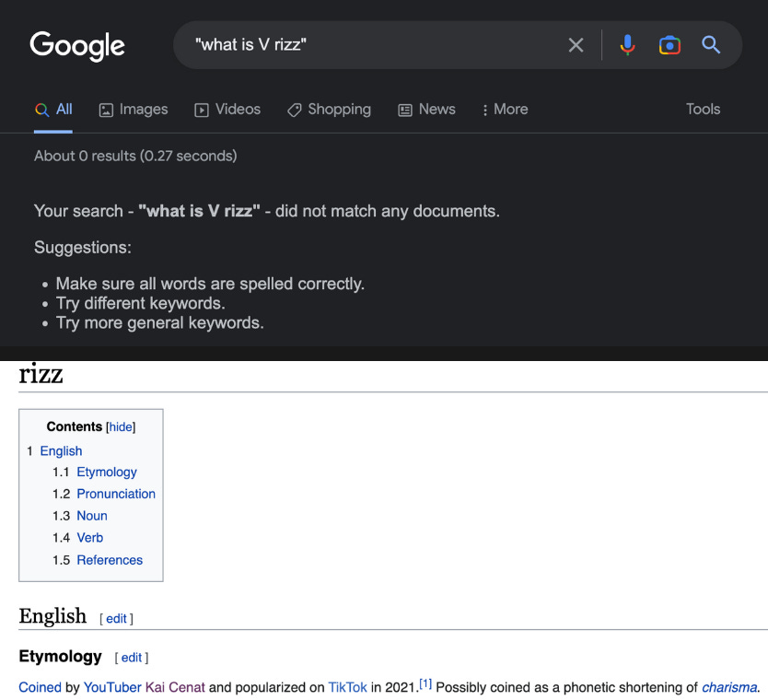Click "Make sure all words are spelled correctly."
Viewport: 768px width, 700px height.
[x=210, y=284]
